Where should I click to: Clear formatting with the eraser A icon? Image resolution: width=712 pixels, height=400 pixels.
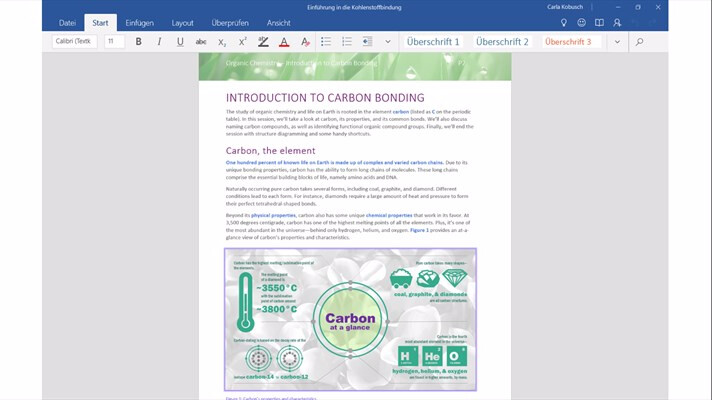pos(305,42)
